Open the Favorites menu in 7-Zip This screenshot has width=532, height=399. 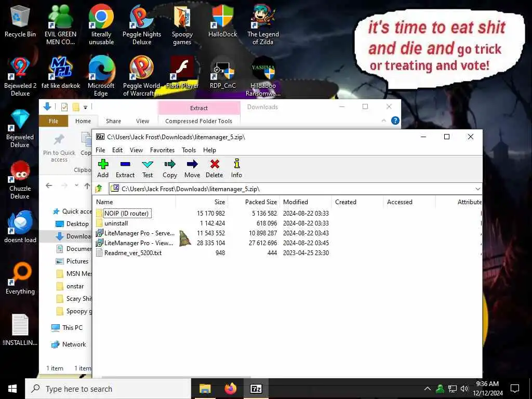pyautogui.click(x=162, y=150)
